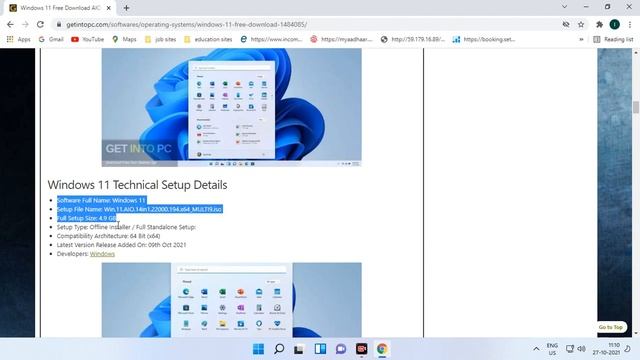Expand hidden bookmarks overflow chevron
The height and width of the screenshot is (360, 640).
click(x=581, y=39)
